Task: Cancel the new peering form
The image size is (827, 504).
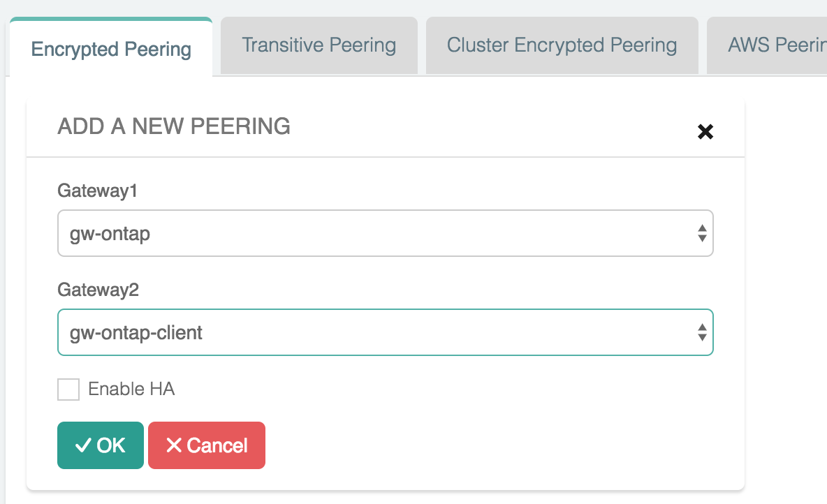Action: (x=207, y=445)
